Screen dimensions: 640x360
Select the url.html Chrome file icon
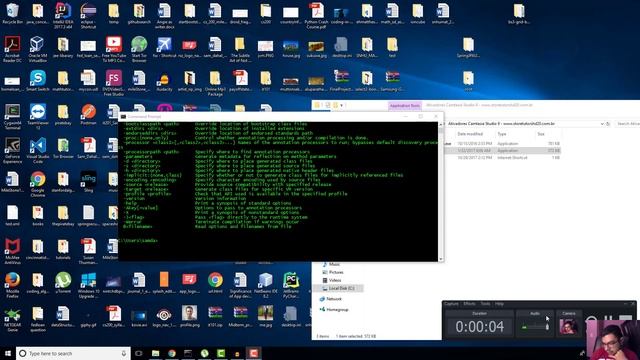(215, 283)
